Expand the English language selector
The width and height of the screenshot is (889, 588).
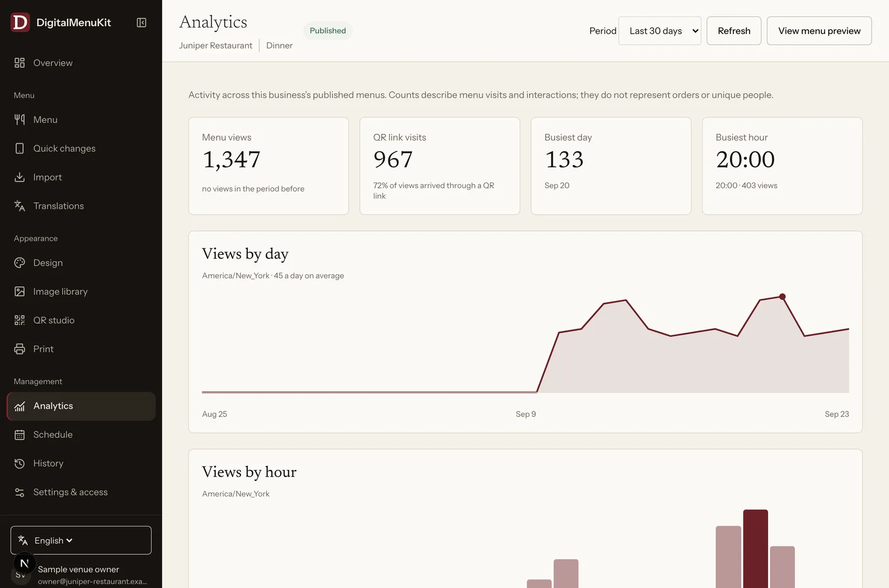[x=81, y=540]
